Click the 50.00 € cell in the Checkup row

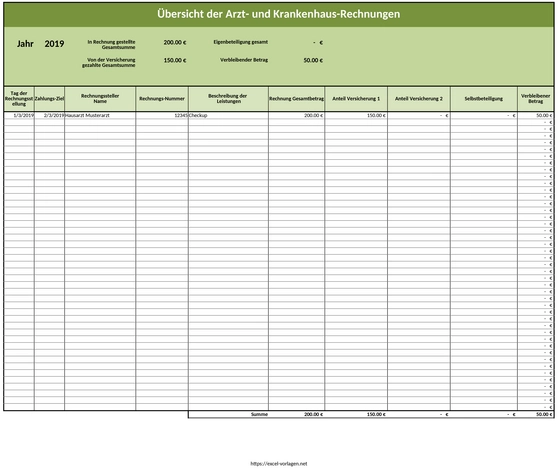(536, 115)
